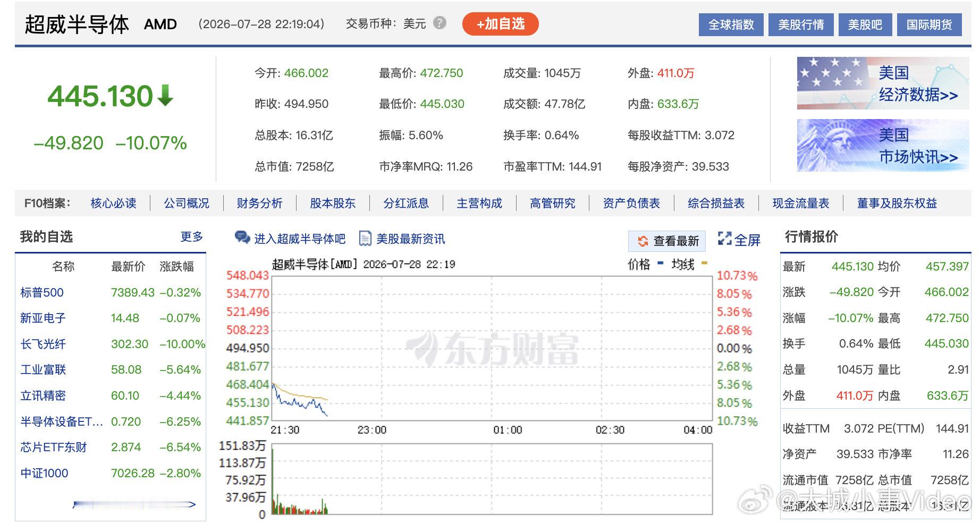Click the 外盘 value 411.0万 in header
Image resolution: width=980 pixels, height=524 pixels.
(676, 73)
